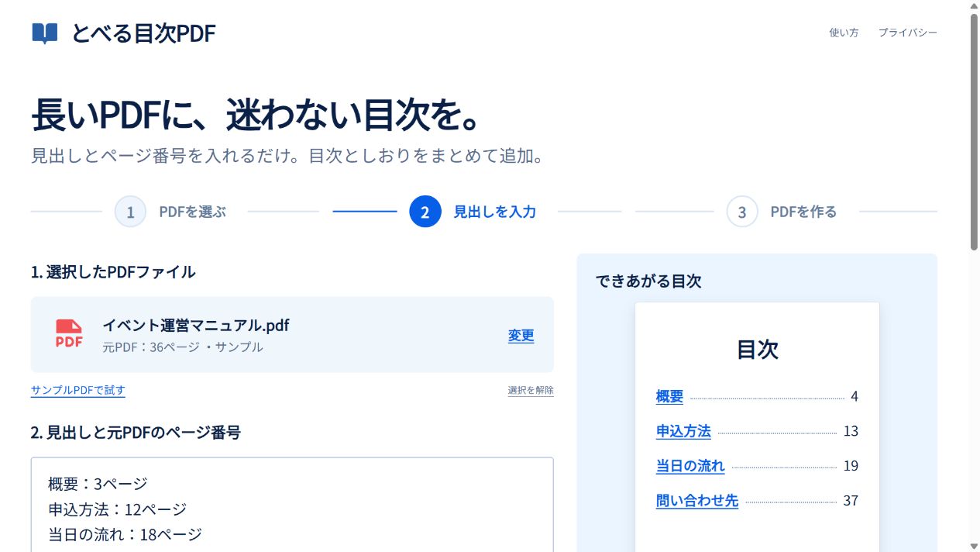
Task: Click page number 4 in the preview
Action: pos(854,396)
